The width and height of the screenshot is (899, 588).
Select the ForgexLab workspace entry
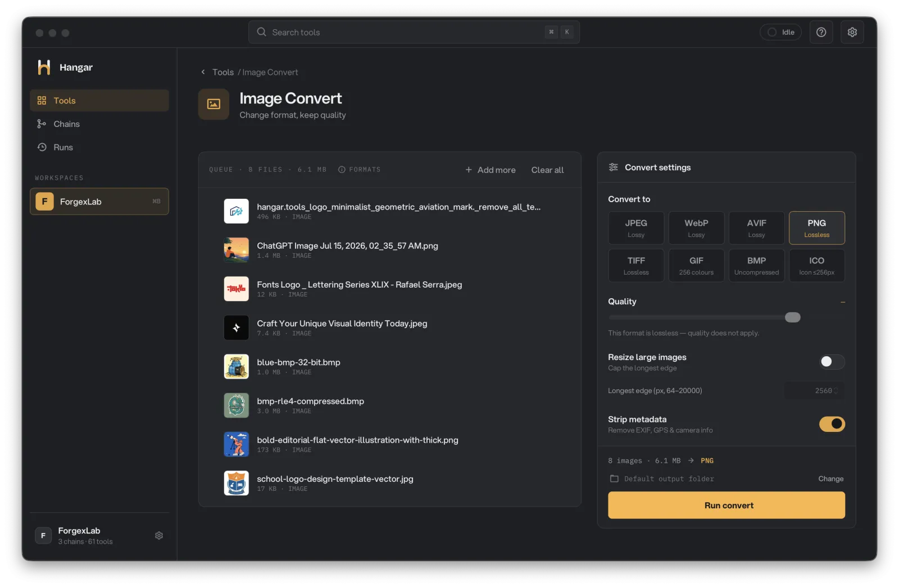click(99, 202)
